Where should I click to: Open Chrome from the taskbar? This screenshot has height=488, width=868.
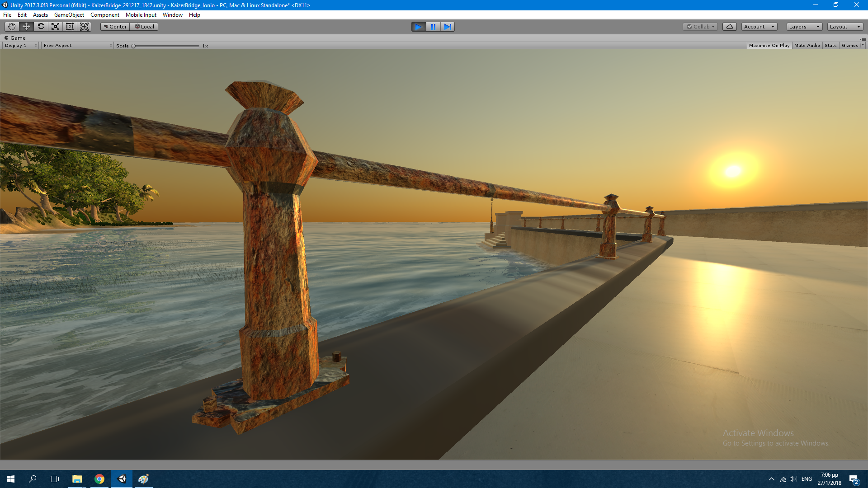(x=99, y=479)
